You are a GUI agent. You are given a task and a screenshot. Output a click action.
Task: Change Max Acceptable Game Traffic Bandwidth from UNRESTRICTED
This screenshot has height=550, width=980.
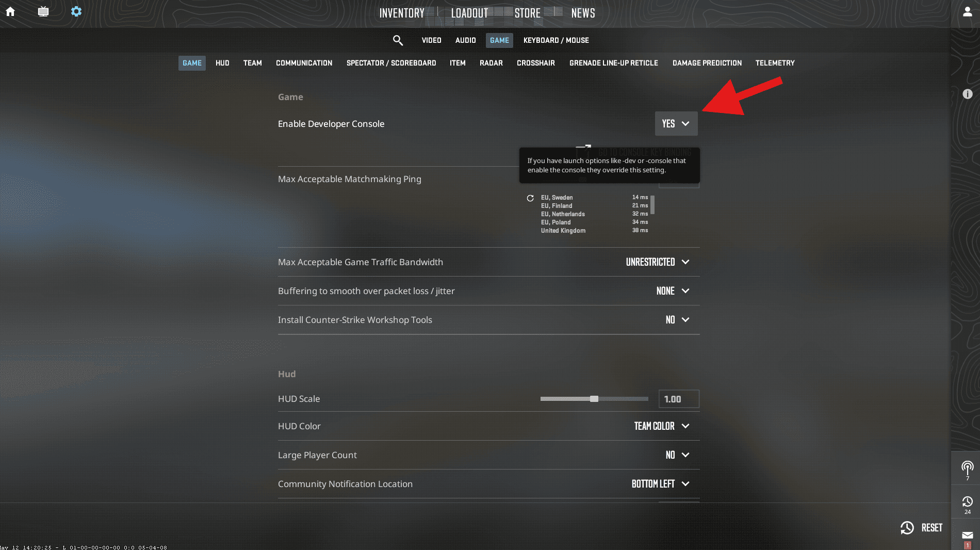tap(658, 262)
